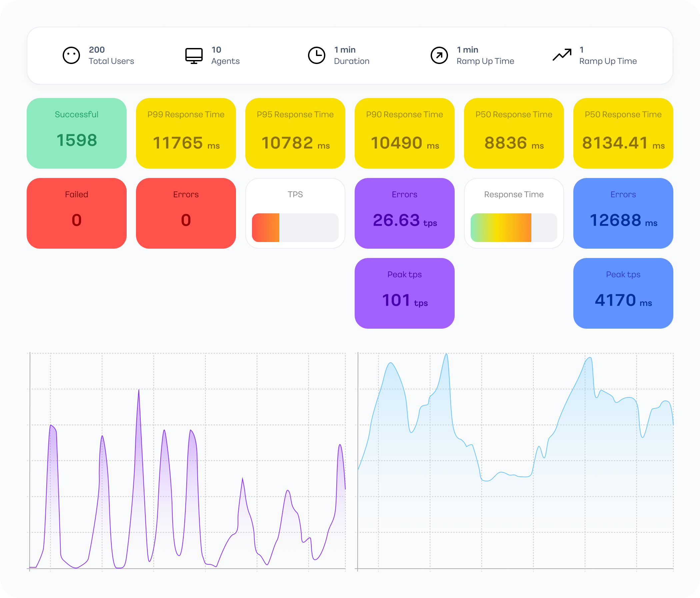Click the tallest peak in purple chart

(139, 391)
